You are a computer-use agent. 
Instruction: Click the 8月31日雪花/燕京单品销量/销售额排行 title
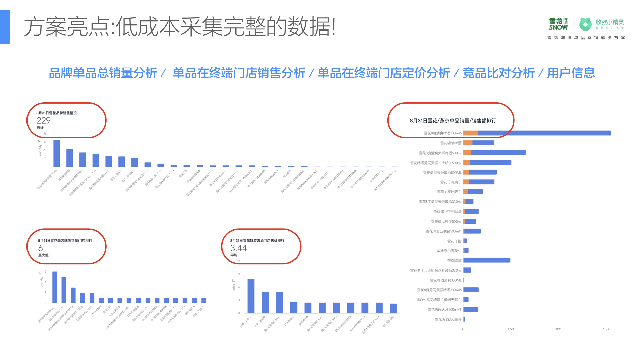click(x=453, y=121)
